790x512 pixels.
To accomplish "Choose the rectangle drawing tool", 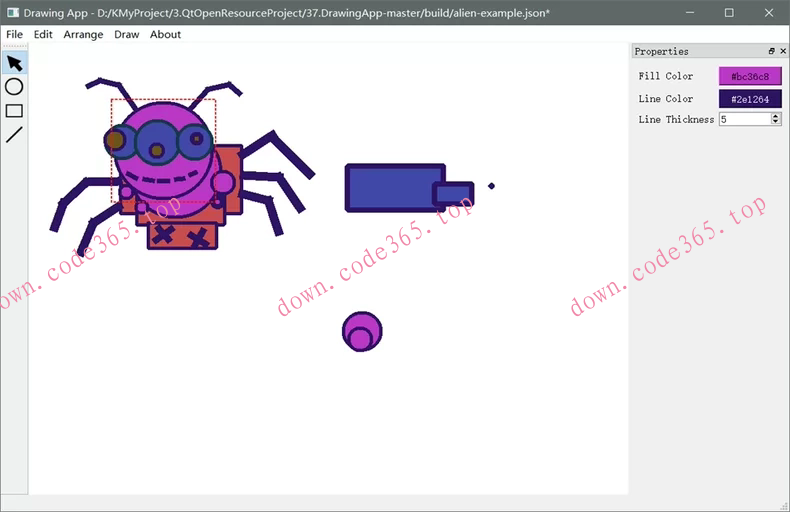I will click(14, 111).
